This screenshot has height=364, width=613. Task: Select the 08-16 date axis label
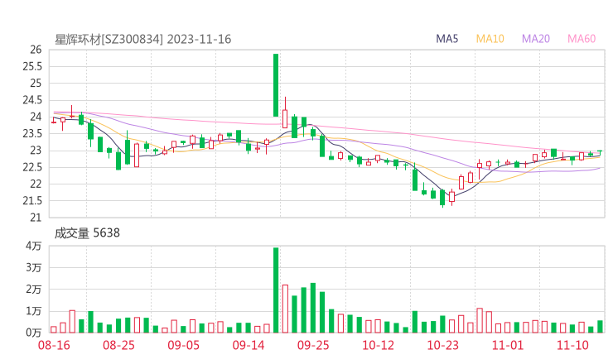point(54,345)
